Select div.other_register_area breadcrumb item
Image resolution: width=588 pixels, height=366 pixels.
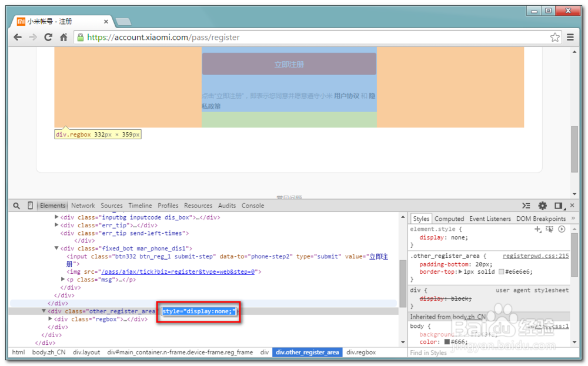tap(307, 352)
